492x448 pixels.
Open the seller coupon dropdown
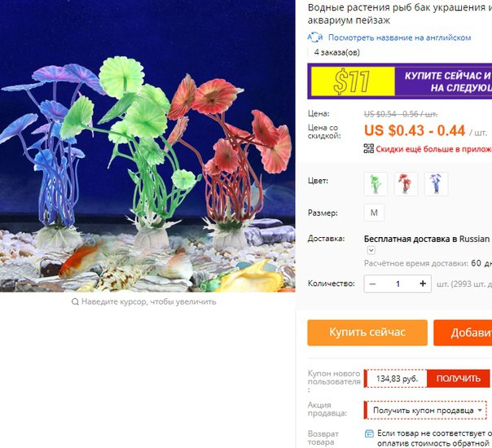point(425,410)
